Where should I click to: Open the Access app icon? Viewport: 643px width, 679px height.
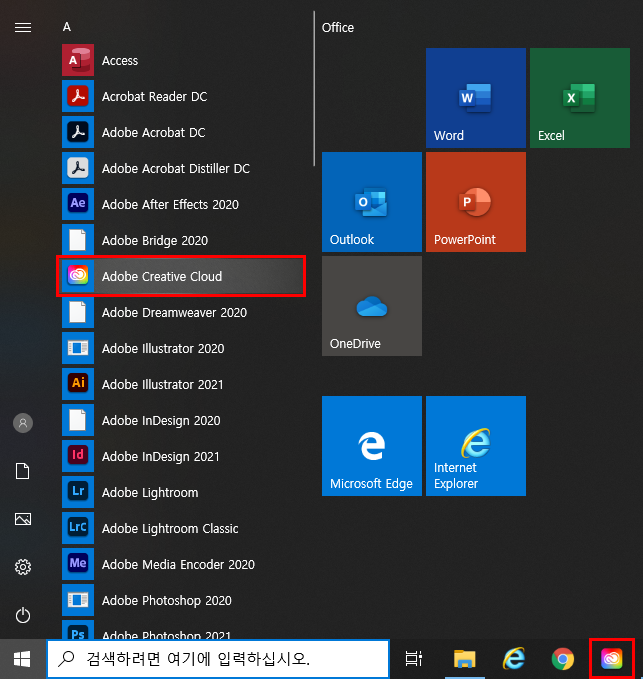(78, 60)
